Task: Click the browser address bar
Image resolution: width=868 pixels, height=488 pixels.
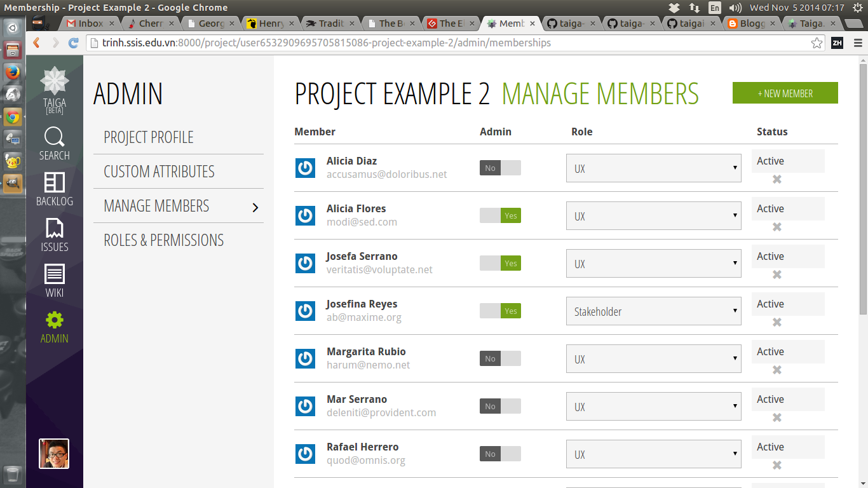Action: pyautogui.click(x=445, y=44)
